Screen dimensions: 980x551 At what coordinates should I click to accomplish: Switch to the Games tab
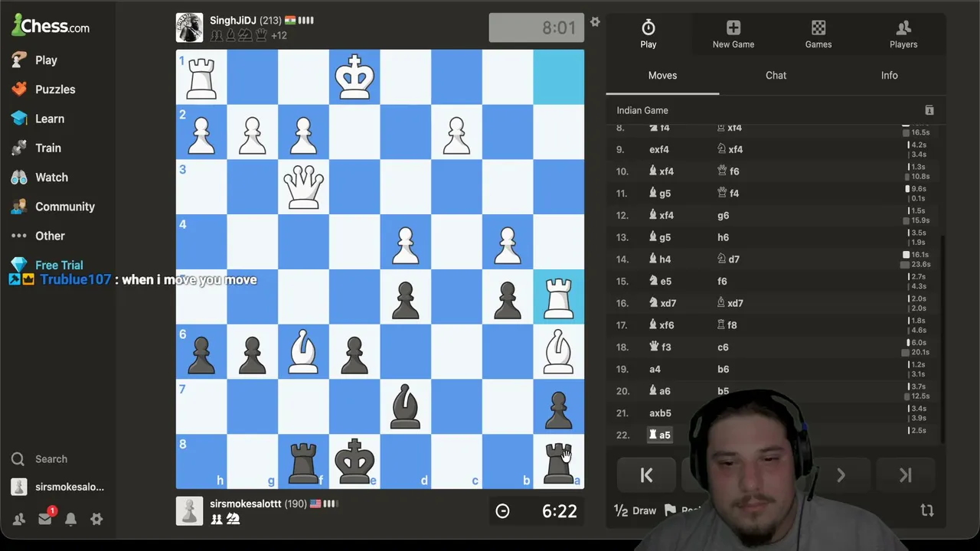click(x=818, y=34)
